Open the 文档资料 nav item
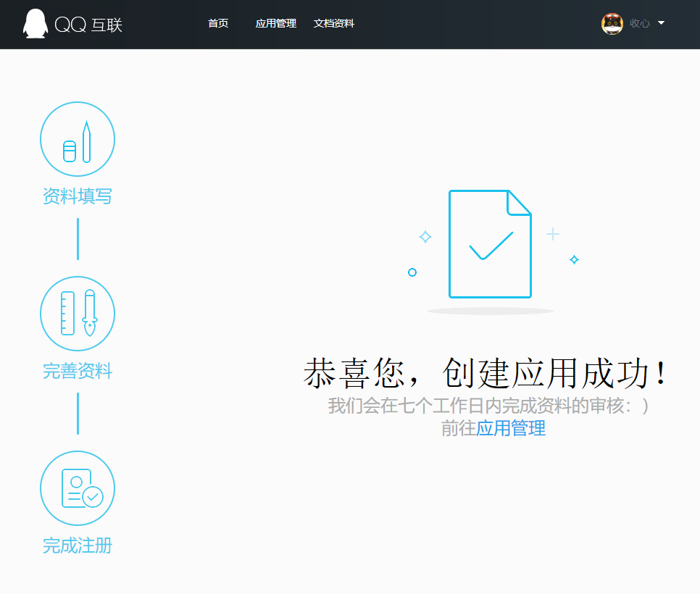This screenshot has width=700, height=594. click(334, 23)
